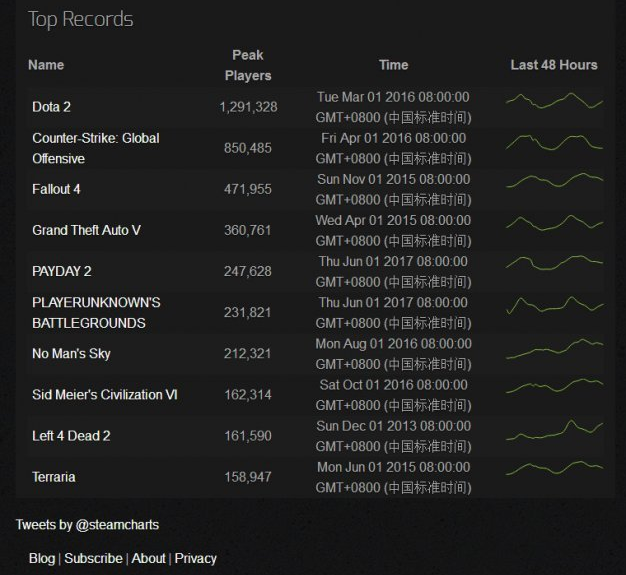Click the Mon Aug 01 2016 timestamp

[x=394, y=354]
